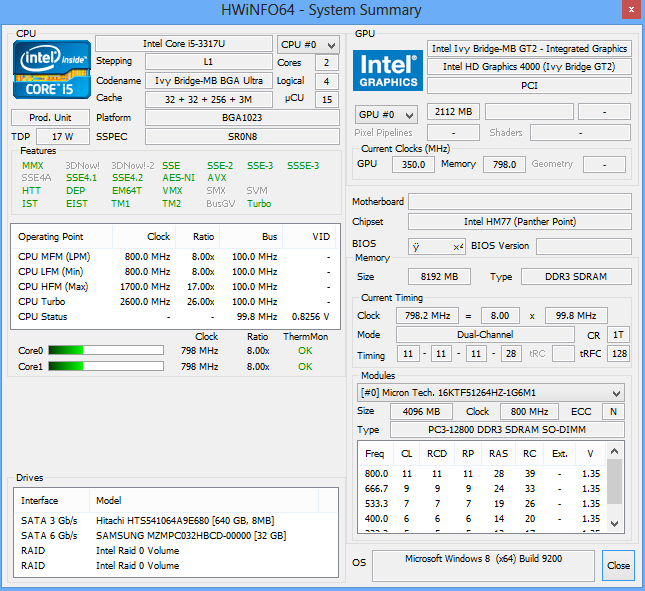Click the Intel Core i5 CPU logo
The image size is (645, 591).
pyautogui.click(x=52, y=70)
